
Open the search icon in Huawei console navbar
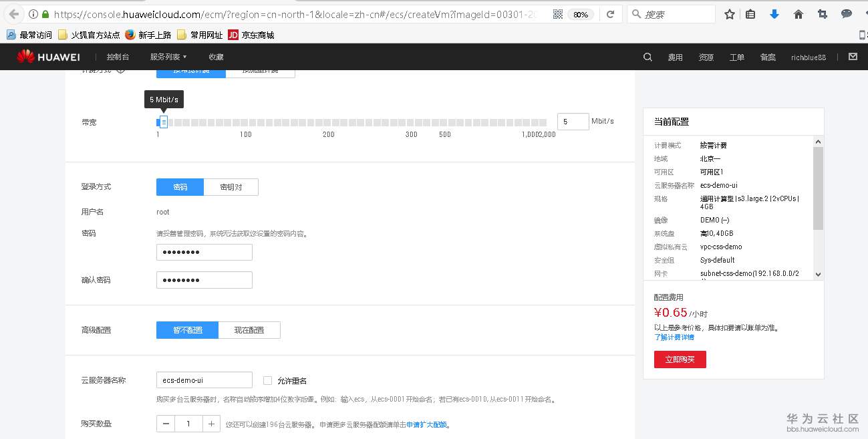click(646, 57)
